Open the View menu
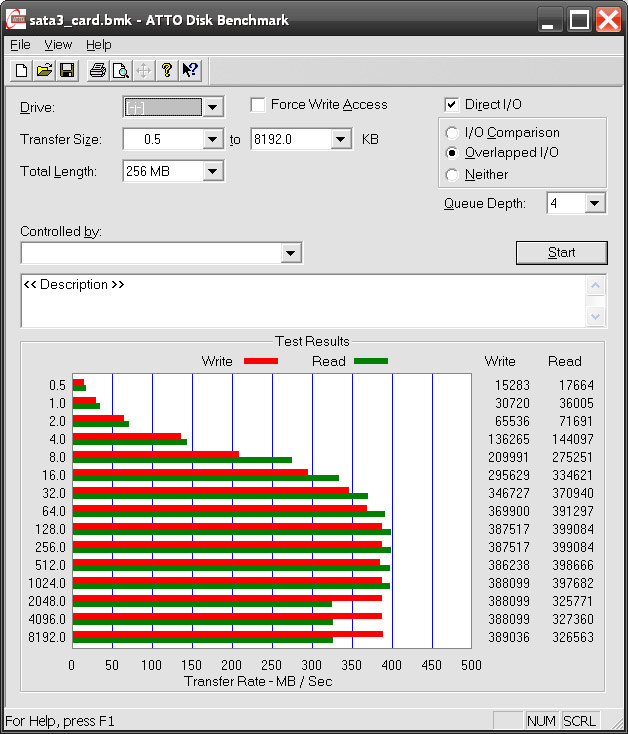Viewport: 628px width, 734px height. coord(58,45)
